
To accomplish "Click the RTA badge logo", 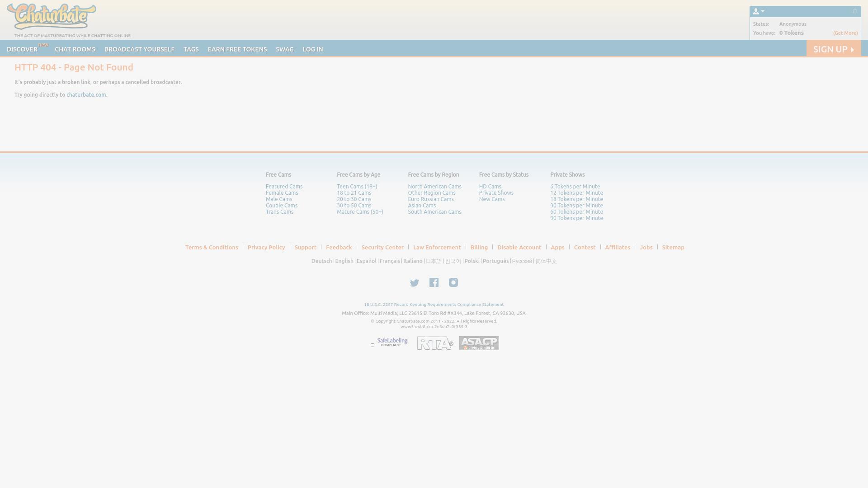I will click(435, 343).
